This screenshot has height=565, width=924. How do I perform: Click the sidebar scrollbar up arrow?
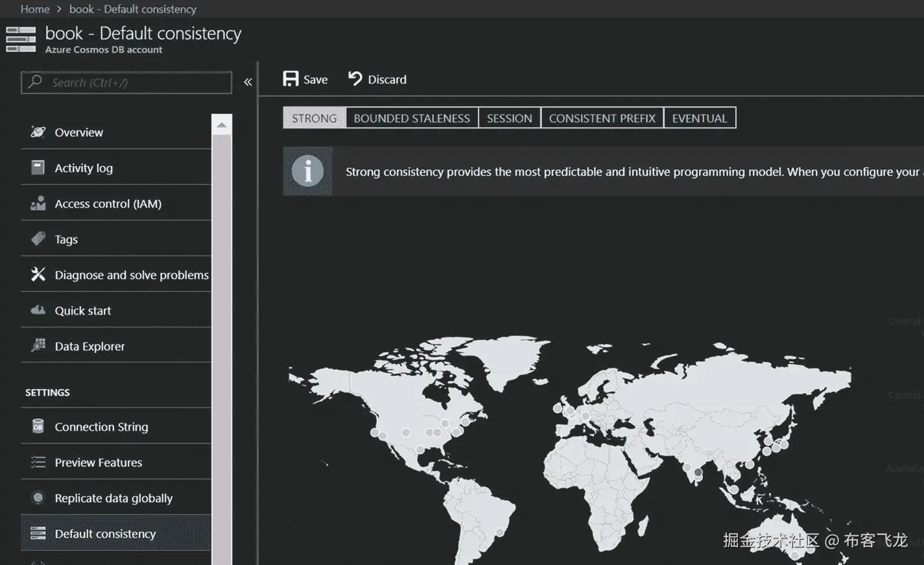click(x=222, y=125)
